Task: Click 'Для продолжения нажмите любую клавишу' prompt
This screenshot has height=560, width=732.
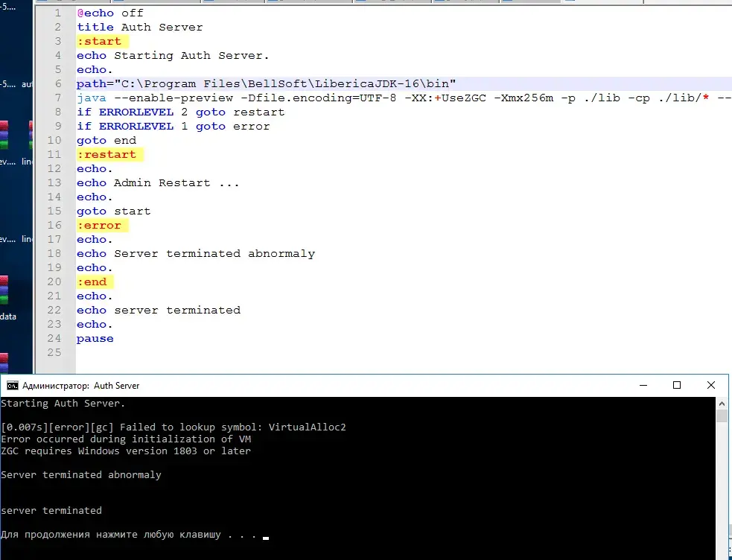Action: click(111, 535)
